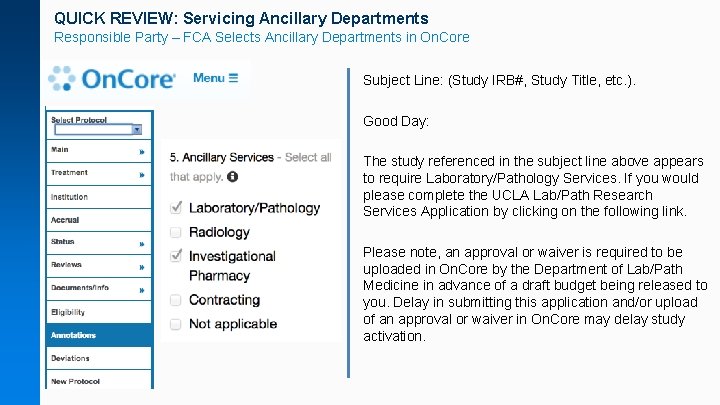Select the Institution sidebar item
Screen dimensions: 720x405
tap(99, 197)
